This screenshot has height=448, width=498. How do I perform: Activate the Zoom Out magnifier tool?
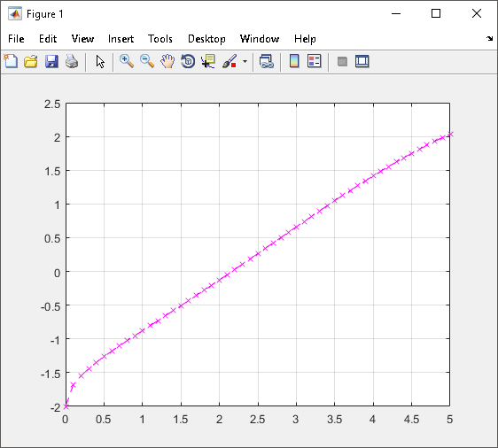pos(147,61)
